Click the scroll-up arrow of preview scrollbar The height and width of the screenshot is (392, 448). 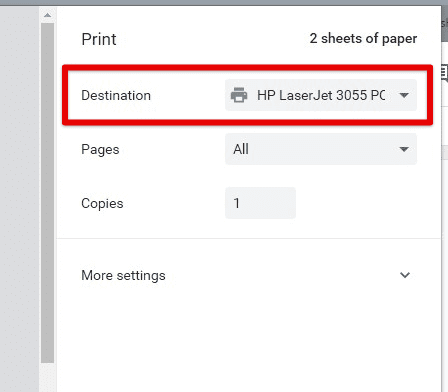coord(48,15)
